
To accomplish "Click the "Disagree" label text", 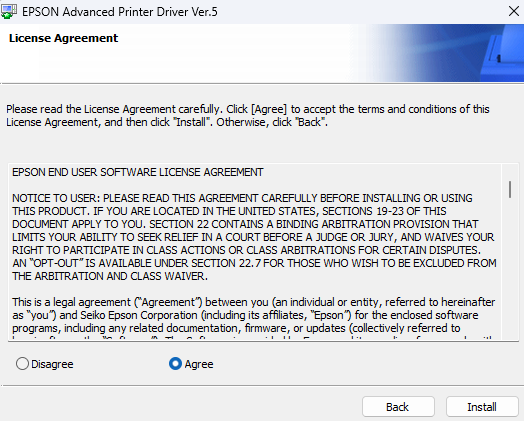I will click(x=52, y=364).
